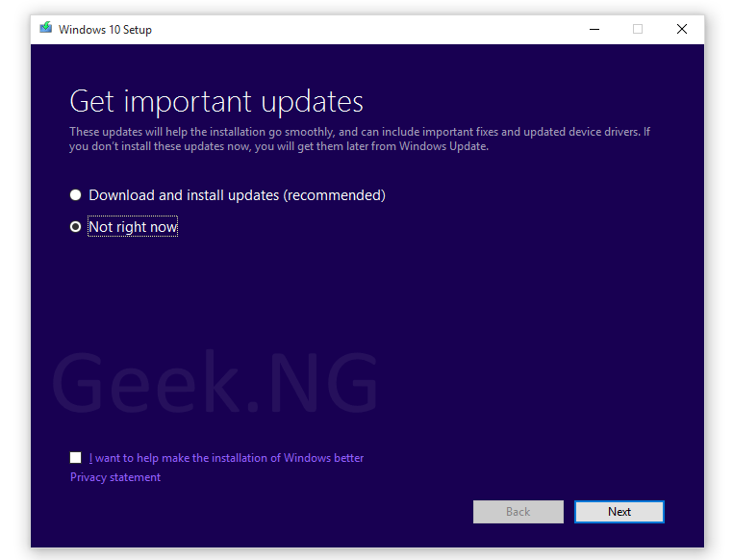Close the Windows 10 Setup window
This screenshot has height=560, width=733.
point(682,29)
